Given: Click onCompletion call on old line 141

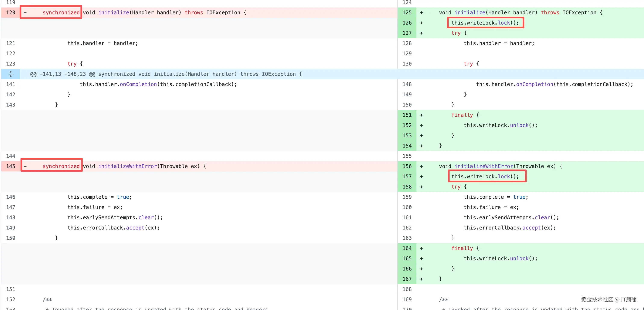Looking at the screenshot, I should (x=138, y=84).
